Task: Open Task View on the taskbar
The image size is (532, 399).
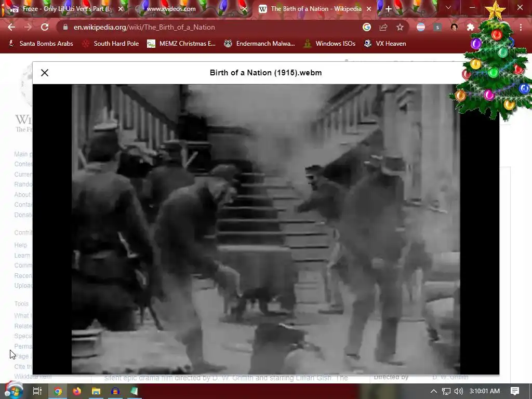Action: point(37,391)
